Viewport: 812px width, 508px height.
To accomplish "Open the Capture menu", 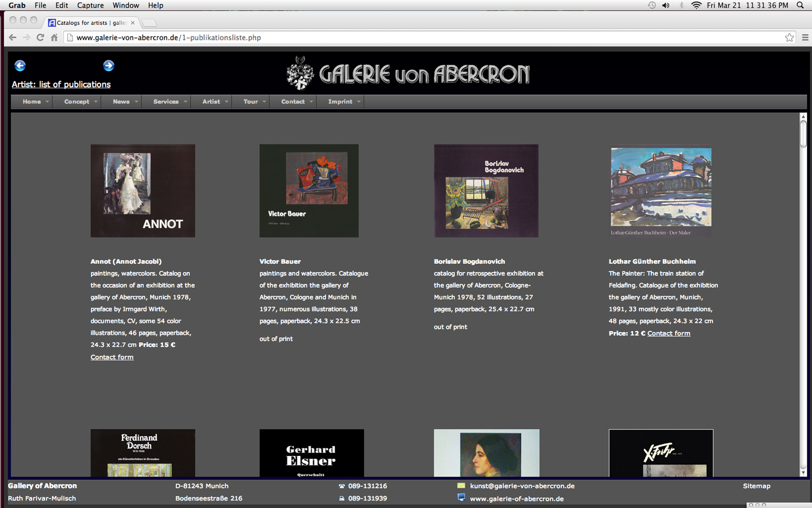I will tap(90, 5).
